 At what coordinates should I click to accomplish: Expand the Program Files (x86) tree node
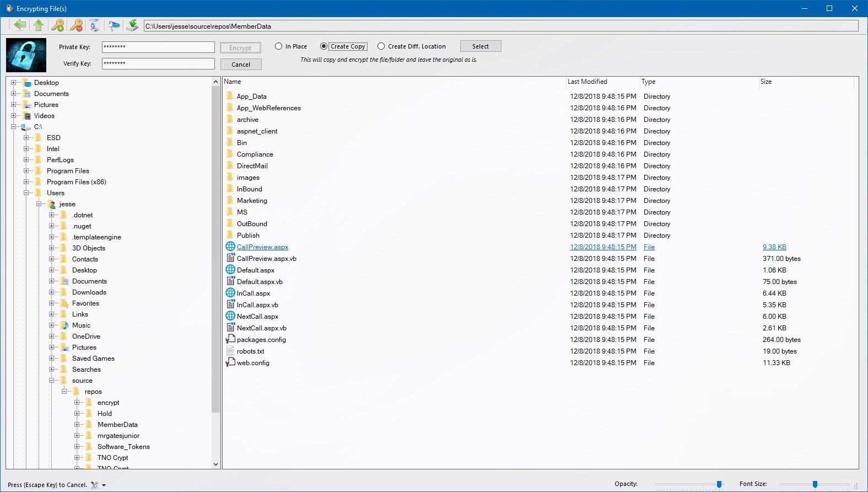26,182
